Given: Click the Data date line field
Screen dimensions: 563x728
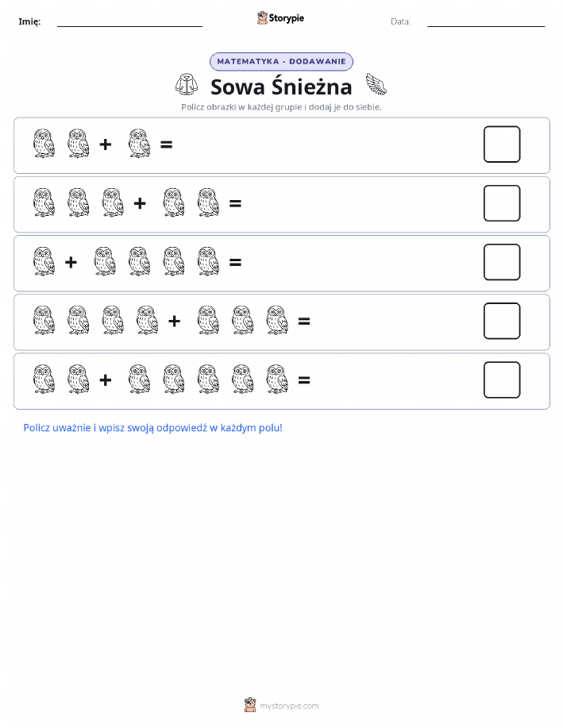Looking at the screenshot, I should pyautogui.click(x=486, y=21).
